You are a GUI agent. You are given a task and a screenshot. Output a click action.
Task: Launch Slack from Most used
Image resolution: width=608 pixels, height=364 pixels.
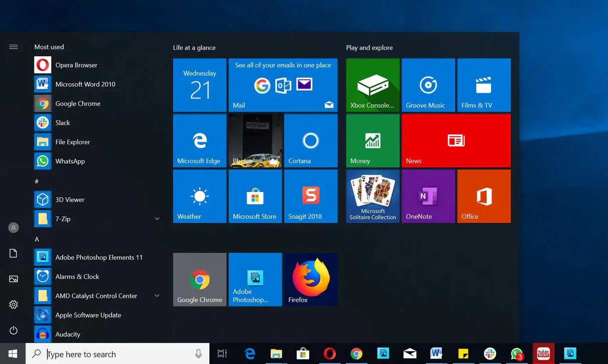coord(63,123)
